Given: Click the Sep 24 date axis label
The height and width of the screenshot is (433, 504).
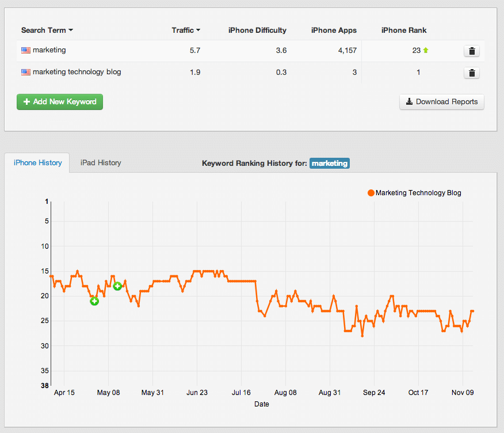Looking at the screenshot, I should (374, 393).
